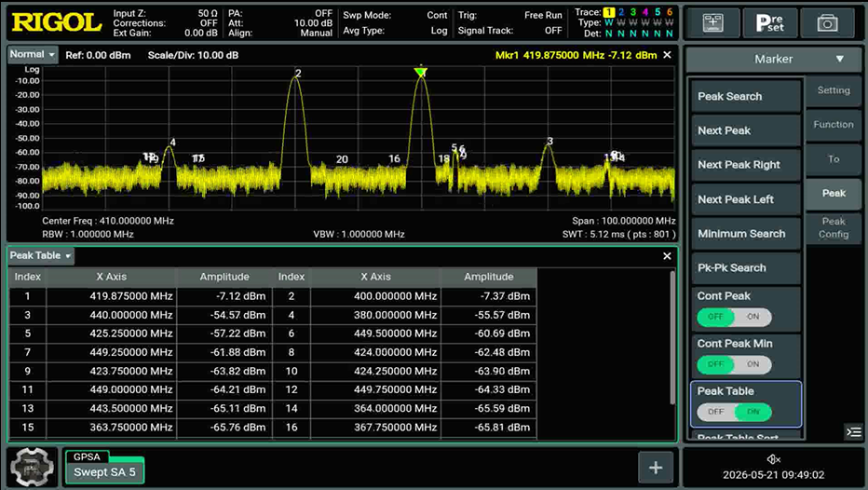
Task: Add new measurement with plus icon
Action: (x=656, y=468)
